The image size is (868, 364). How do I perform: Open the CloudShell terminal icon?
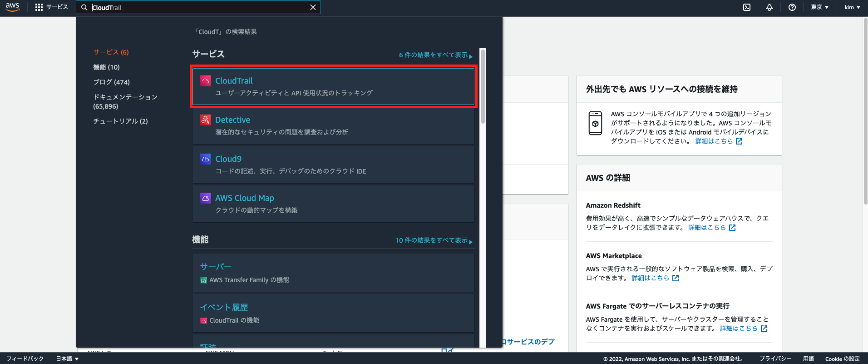coord(747,7)
